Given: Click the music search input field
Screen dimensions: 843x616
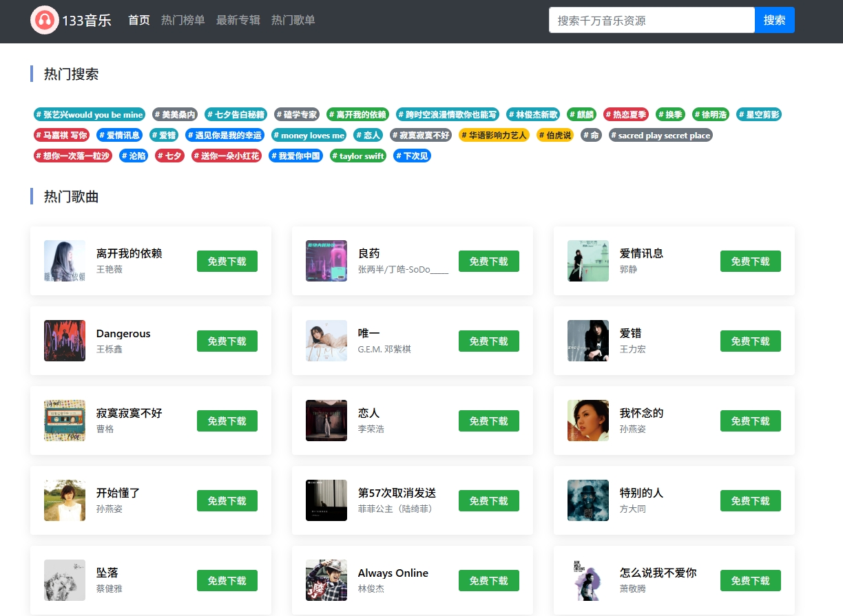Looking at the screenshot, I should [652, 20].
